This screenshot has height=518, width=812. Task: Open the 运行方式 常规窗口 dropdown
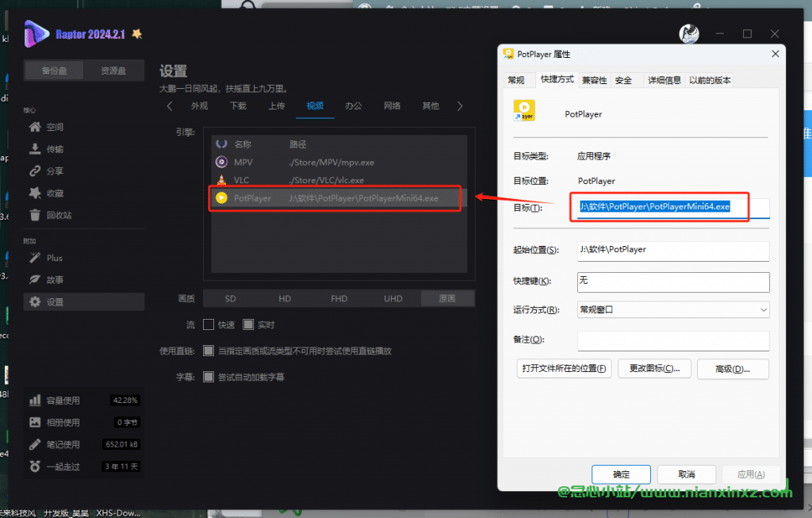click(x=673, y=309)
